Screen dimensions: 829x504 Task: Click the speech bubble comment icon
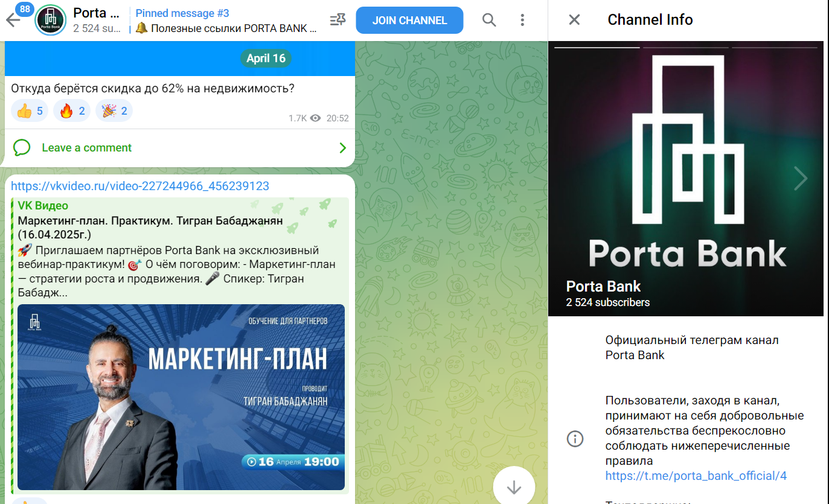22,148
